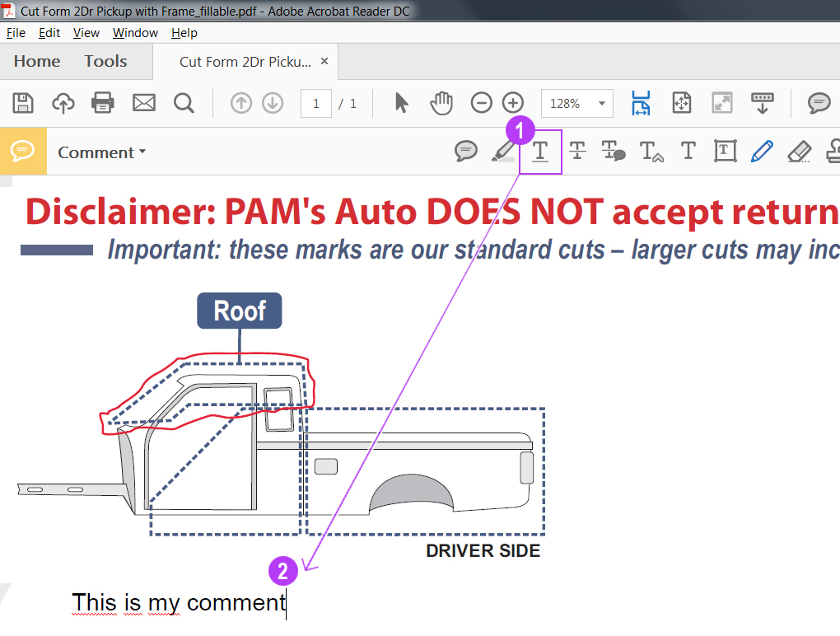Print the document
840x636 pixels.
click(102, 103)
